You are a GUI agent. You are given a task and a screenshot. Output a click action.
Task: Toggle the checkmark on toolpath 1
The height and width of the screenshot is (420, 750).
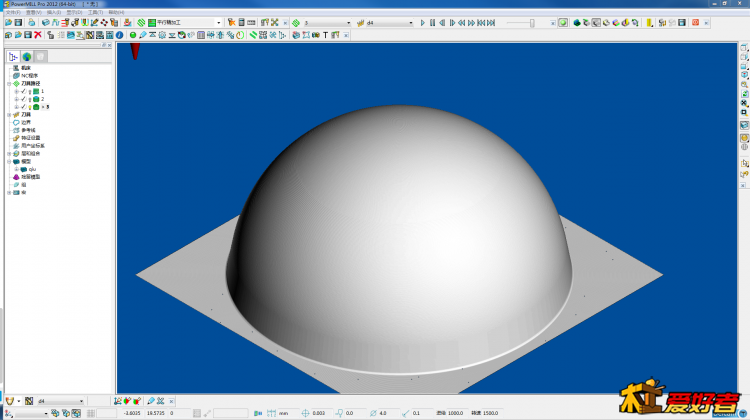pos(23,91)
